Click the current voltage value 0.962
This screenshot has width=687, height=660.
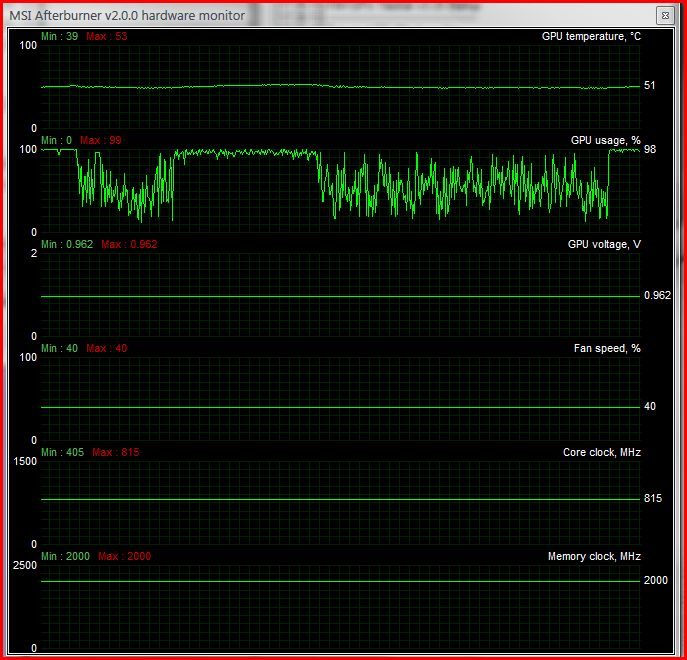(657, 295)
